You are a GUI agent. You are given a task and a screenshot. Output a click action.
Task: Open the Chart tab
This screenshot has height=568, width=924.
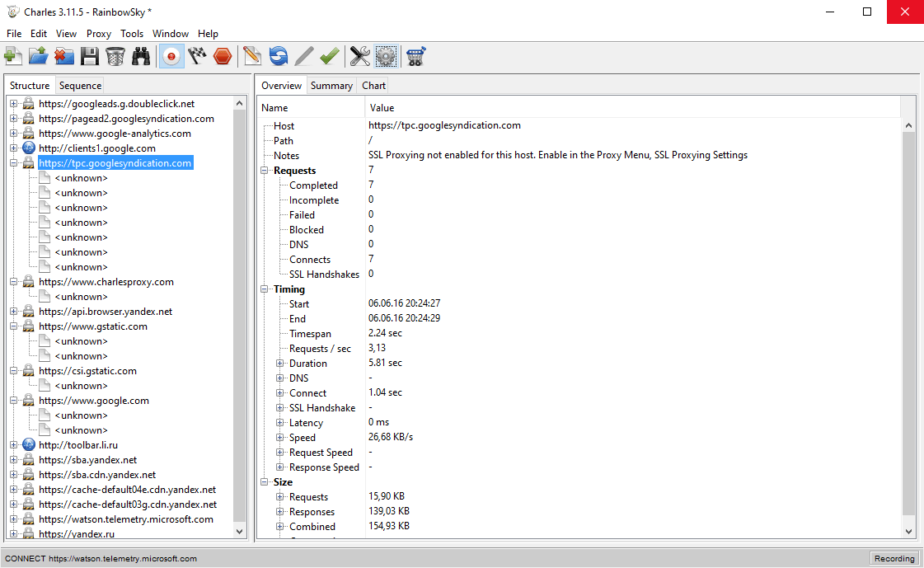click(x=373, y=86)
